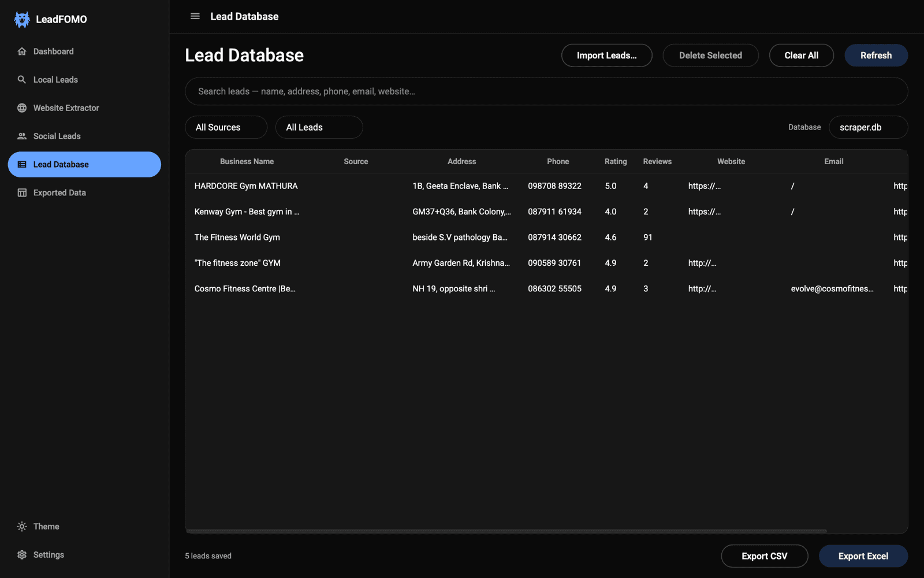Click the Theme sun icon
This screenshot has height=578, width=924.
point(22,527)
